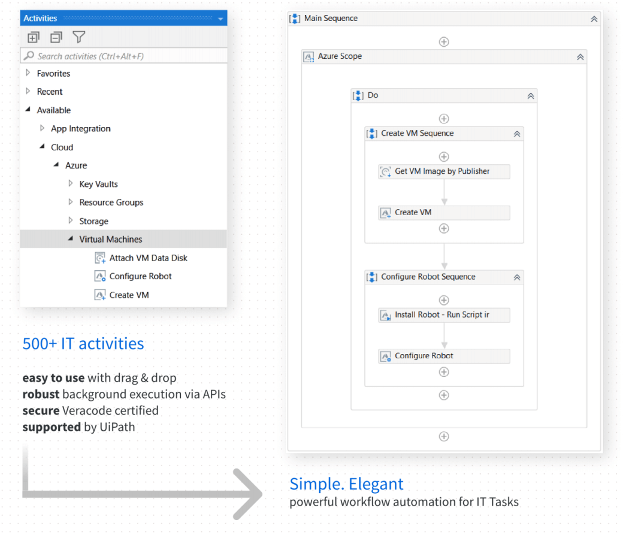Click the Key Vaults tree label

tap(98, 184)
